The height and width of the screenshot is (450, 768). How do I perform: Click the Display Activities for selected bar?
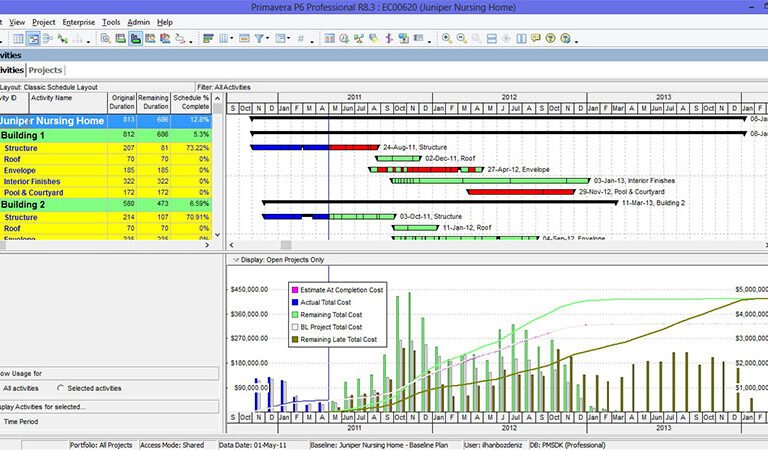(x=109, y=406)
